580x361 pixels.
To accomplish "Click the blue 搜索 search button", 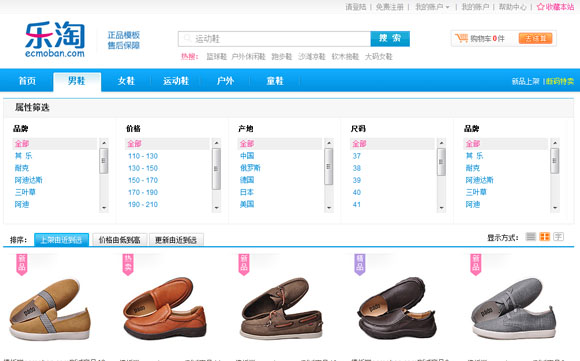I will [x=390, y=38].
